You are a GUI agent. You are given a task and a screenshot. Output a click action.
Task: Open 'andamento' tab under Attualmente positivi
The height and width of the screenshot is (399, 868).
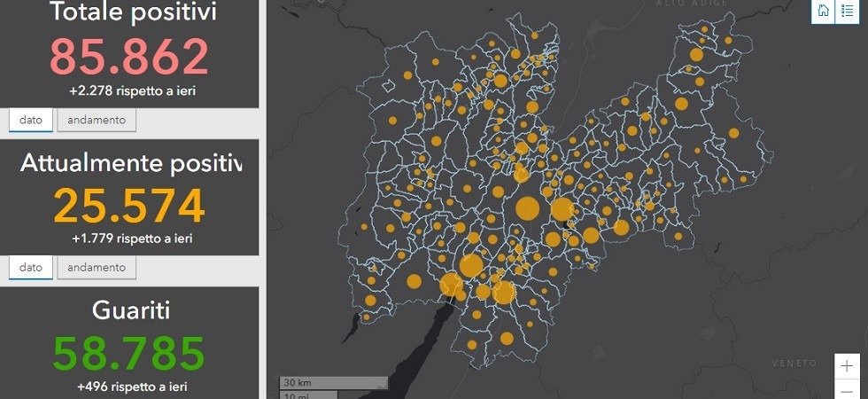tap(97, 267)
